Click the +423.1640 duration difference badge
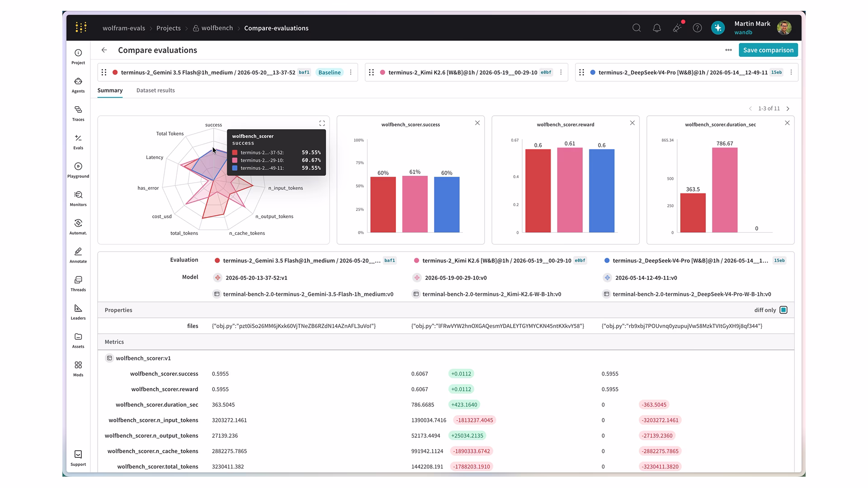 (x=464, y=405)
